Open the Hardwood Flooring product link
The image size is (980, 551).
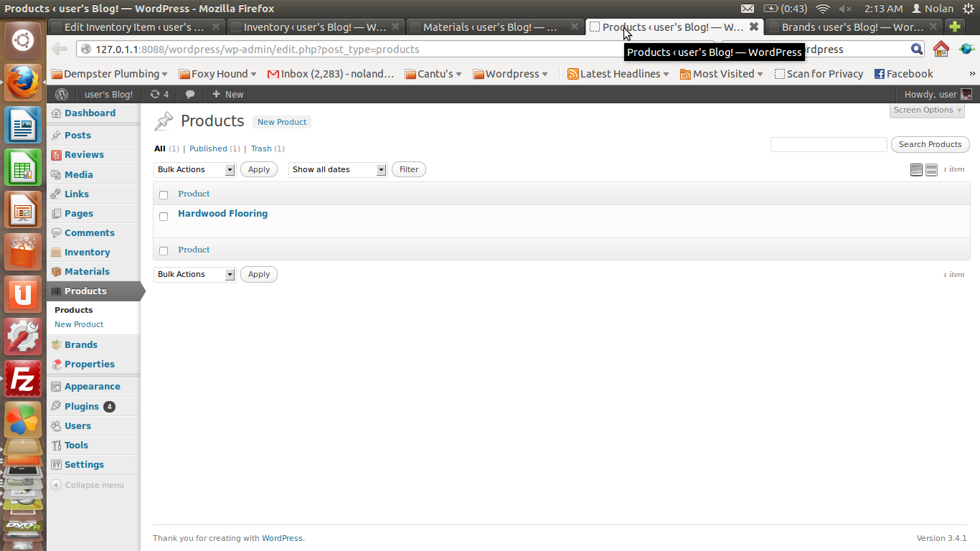(x=222, y=213)
